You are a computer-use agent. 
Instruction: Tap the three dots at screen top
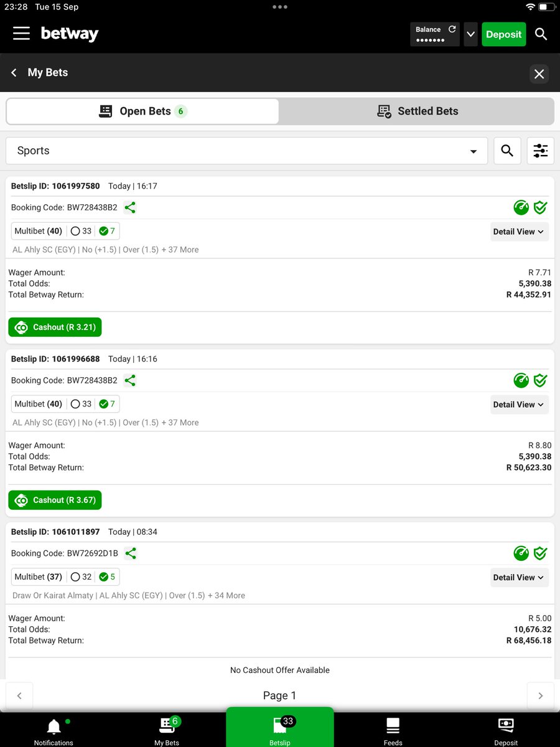[280, 7]
